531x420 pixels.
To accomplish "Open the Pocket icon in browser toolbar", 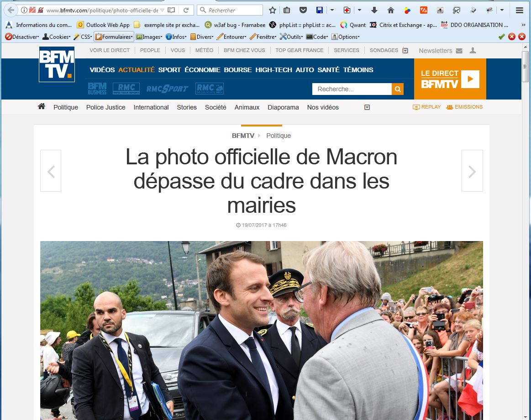I will point(303,10).
